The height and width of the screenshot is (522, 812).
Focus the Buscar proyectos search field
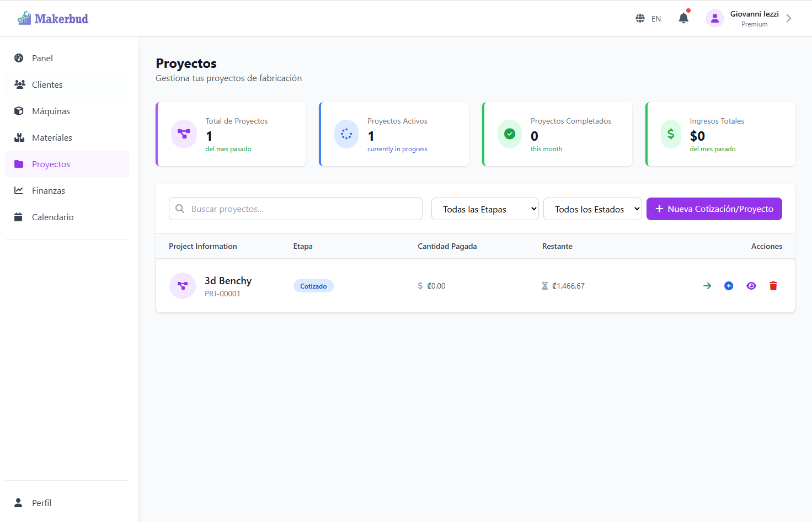[x=303, y=209]
